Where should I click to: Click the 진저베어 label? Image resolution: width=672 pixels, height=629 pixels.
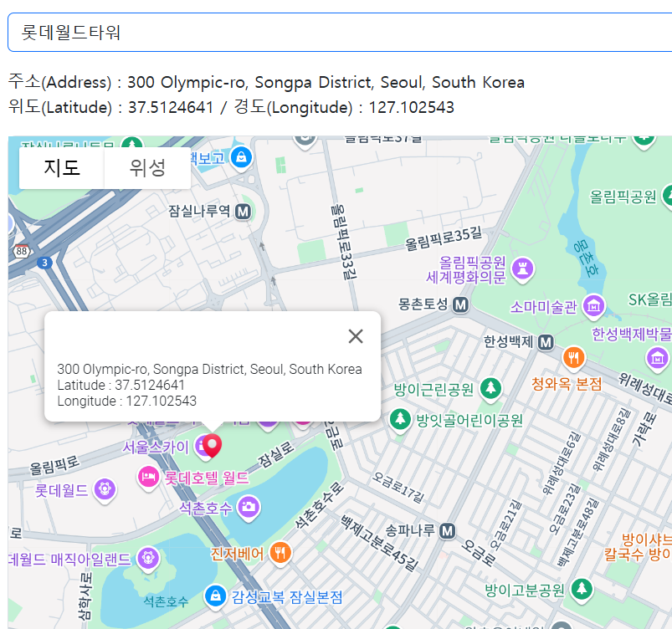pos(237,554)
